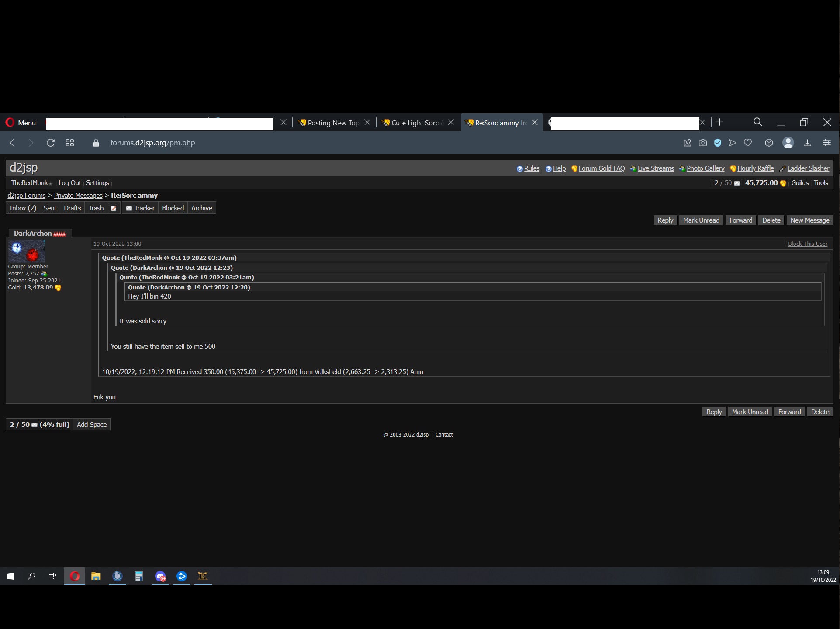The height and width of the screenshot is (629, 840).
Task: Open the Archive tab
Action: (x=202, y=208)
